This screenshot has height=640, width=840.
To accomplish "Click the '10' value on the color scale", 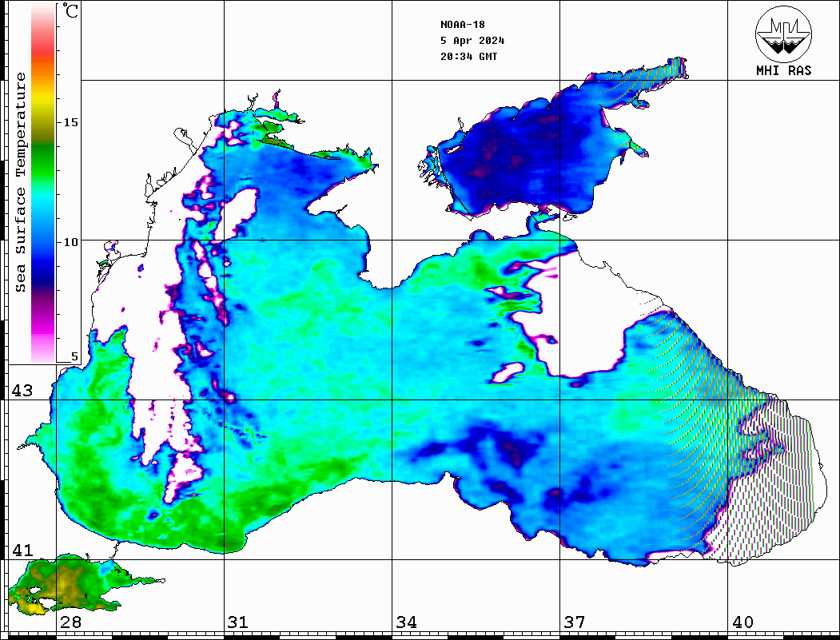I will 70,243.
